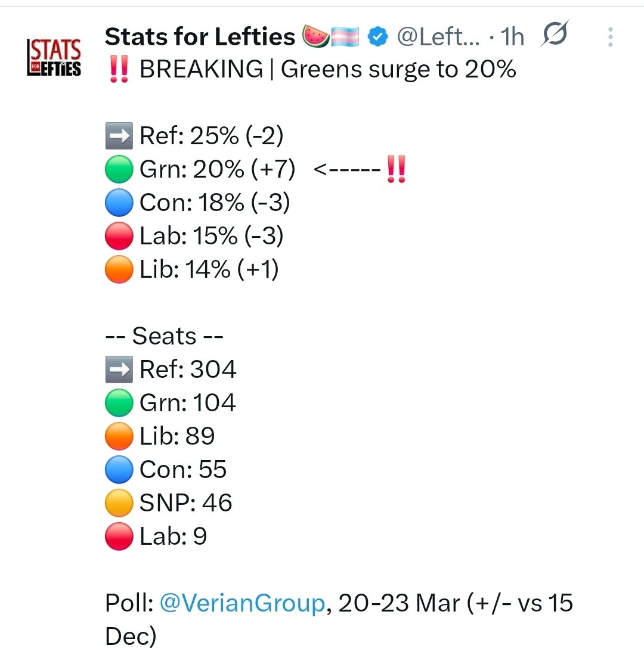This screenshot has height=661, width=644.
Task: Click the arrow emoji beside Ref: 304
Action: 118,370
